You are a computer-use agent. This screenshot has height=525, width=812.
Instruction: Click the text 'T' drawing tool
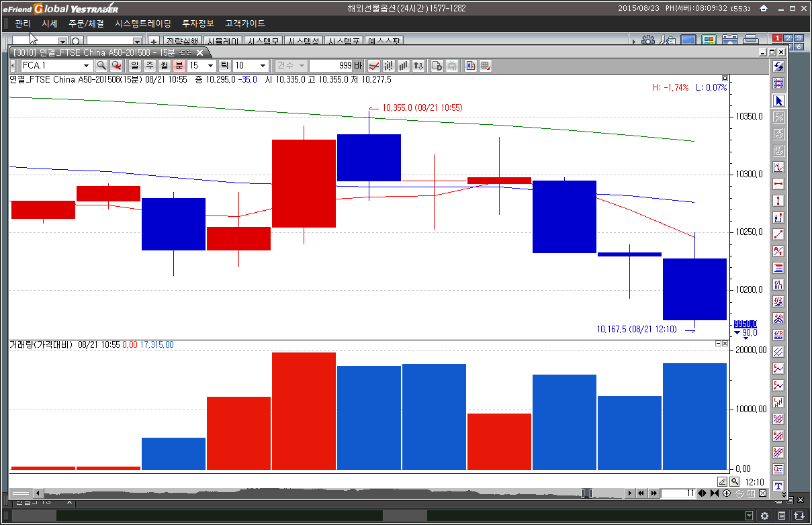tap(778, 486)
